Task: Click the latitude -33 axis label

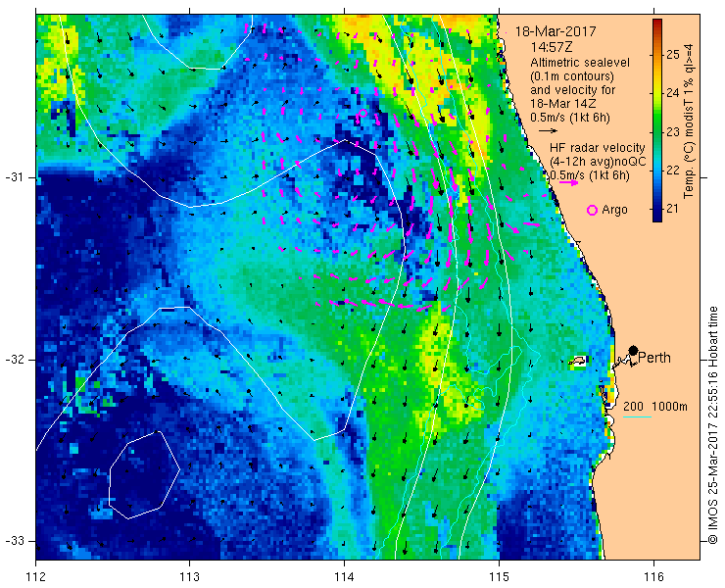Action: (14, 541)
